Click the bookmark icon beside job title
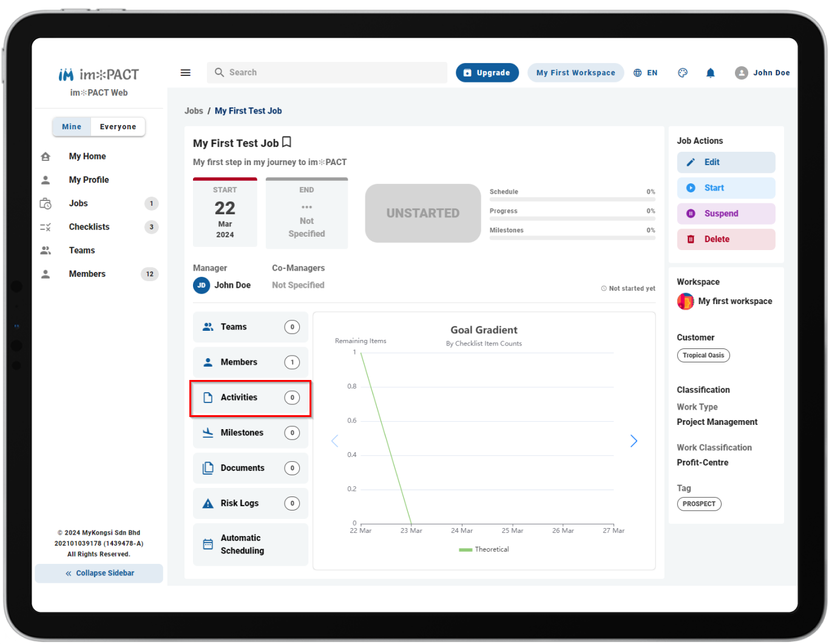Screen dimensions: 829x644 click(x=287, y=142)
